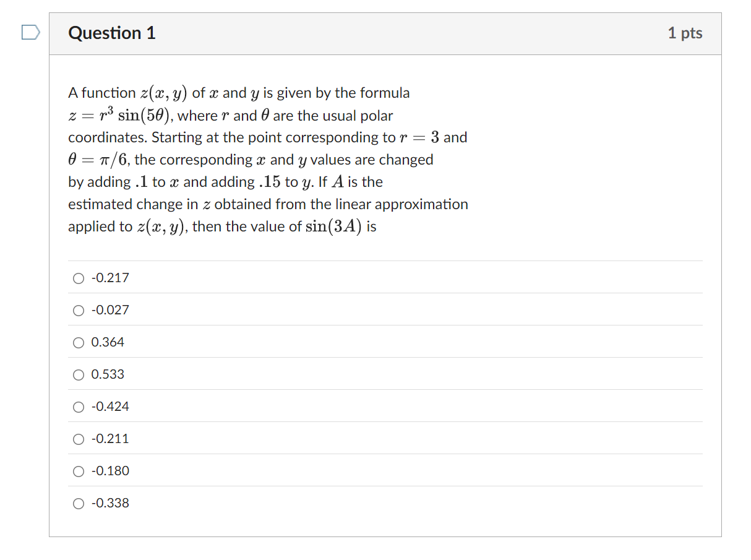Select the -0.424 radio button
Viewport: 751px width, 560px height.
pyautogui.click(x=79, y=407)
